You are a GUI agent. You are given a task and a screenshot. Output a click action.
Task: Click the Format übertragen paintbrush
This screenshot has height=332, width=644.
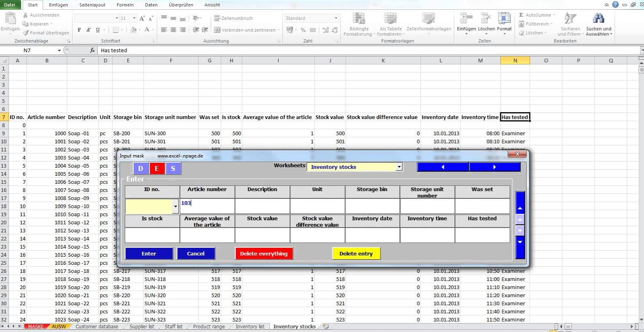(x=46, y=33)
